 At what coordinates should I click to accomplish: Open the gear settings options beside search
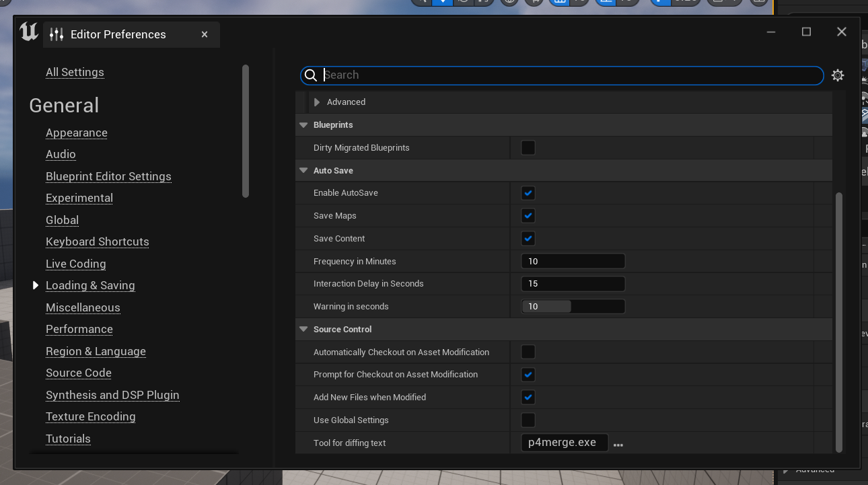click(838, 75)
